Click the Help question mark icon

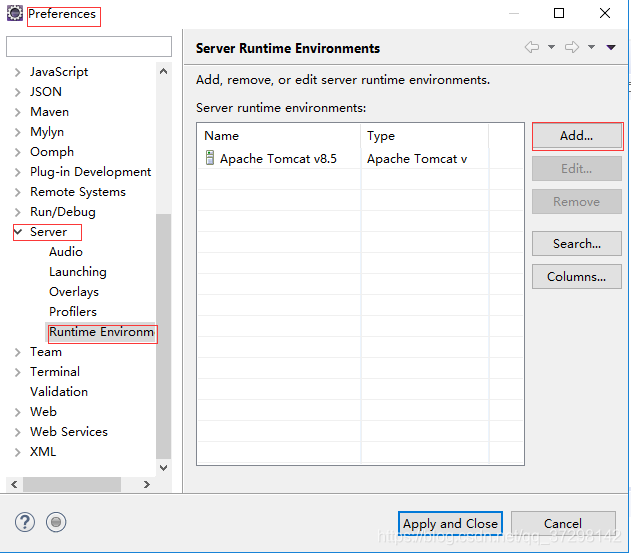pyautogui.click(x=25, y=522)
